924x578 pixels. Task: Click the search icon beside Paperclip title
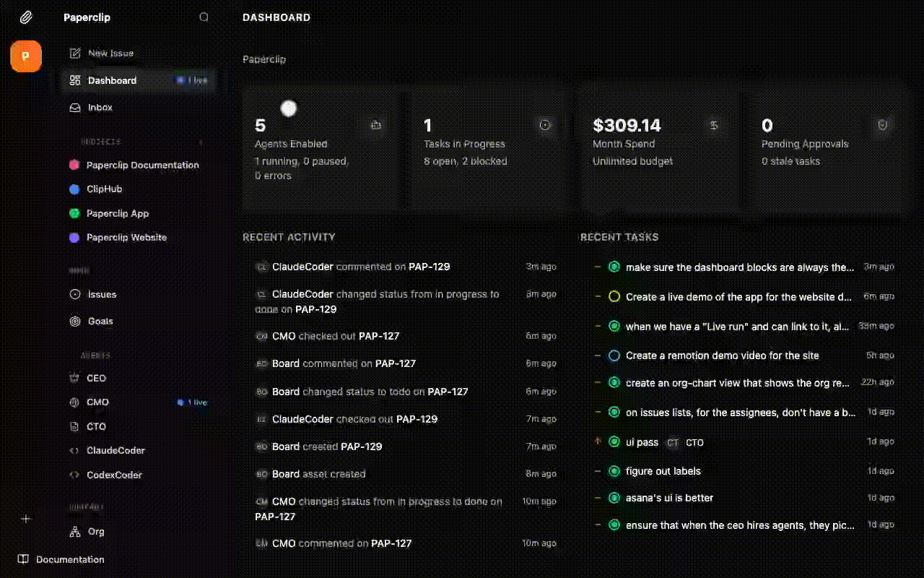click(204, 17)
